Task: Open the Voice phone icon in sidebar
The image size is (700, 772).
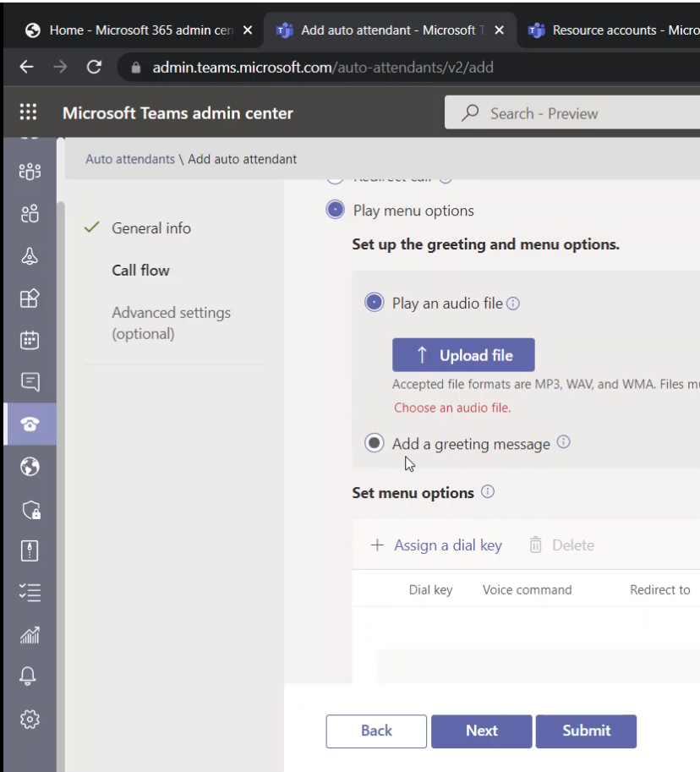Action: coord(30,424)
